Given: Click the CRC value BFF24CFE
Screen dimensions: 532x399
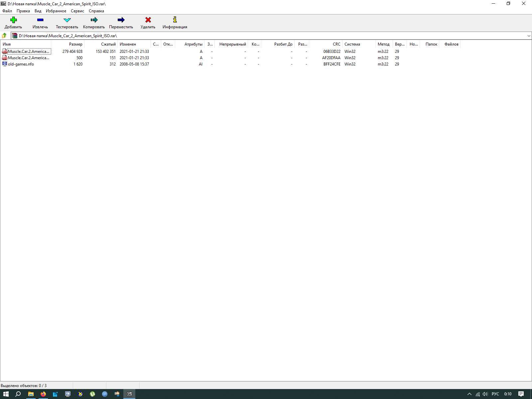Looking at the screenshot, I should (332, 64).
